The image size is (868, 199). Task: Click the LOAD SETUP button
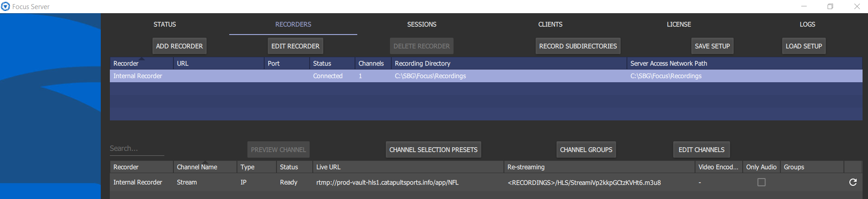(804, 46)
